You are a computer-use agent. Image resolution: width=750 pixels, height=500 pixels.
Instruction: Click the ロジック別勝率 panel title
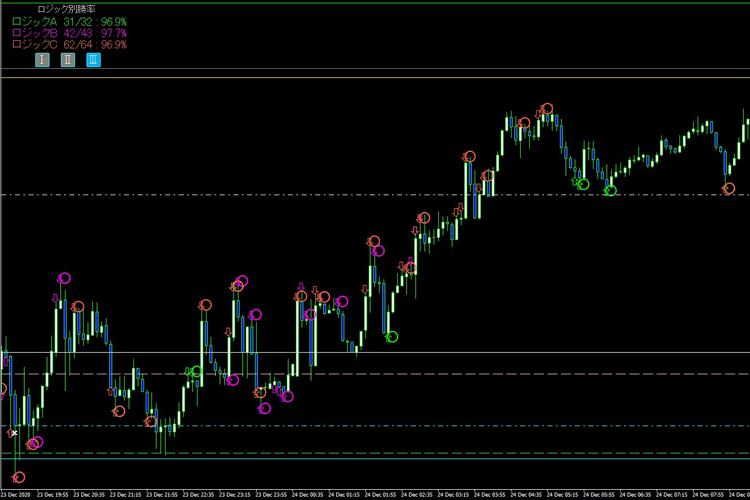[66, 9]
